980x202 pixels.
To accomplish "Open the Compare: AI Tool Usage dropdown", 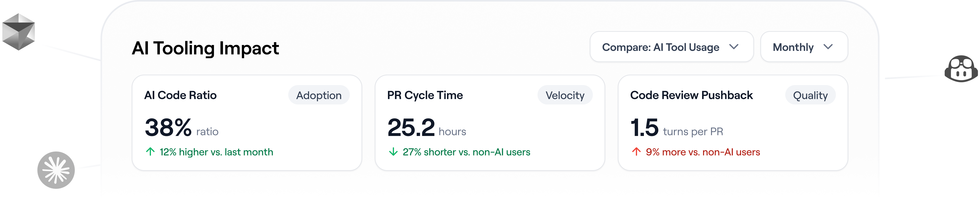I will (672, 47).
